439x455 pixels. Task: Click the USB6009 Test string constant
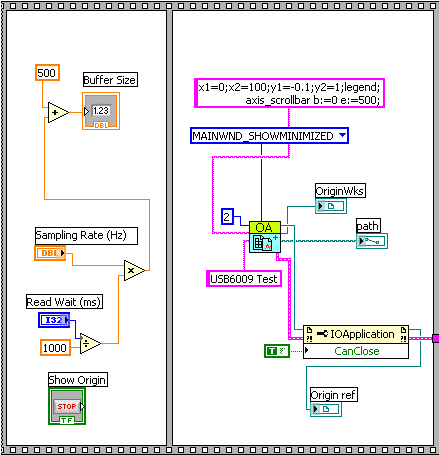(x=244, y=279)
